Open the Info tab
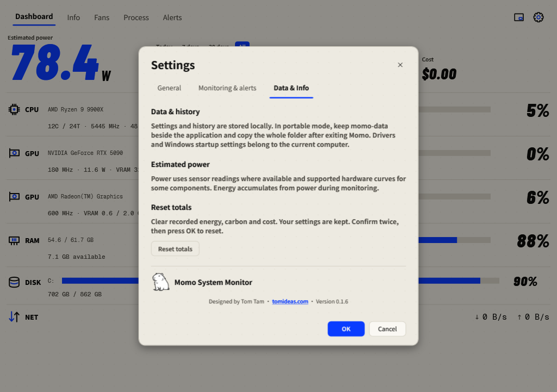The width and height of the screenshot is (557, 392). [x=73, y=17]
